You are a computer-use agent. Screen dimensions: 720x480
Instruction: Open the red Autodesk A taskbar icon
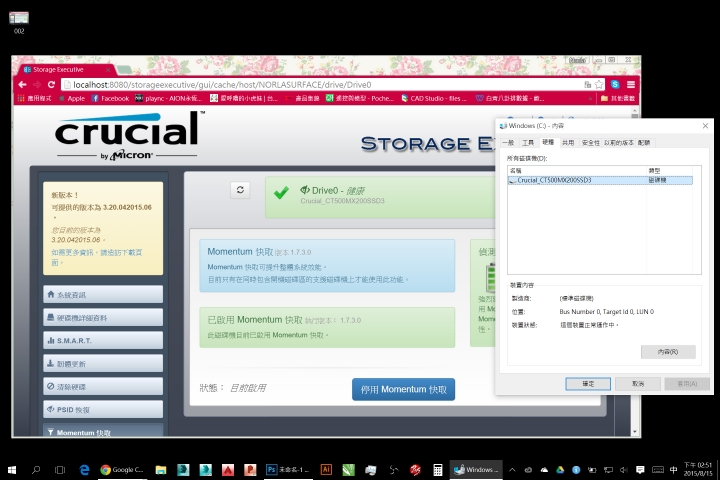point(228,469)
